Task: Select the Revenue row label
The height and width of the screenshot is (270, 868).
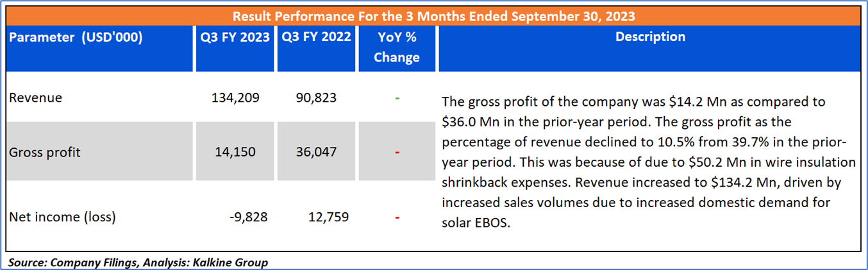Action: click(36, 98)
